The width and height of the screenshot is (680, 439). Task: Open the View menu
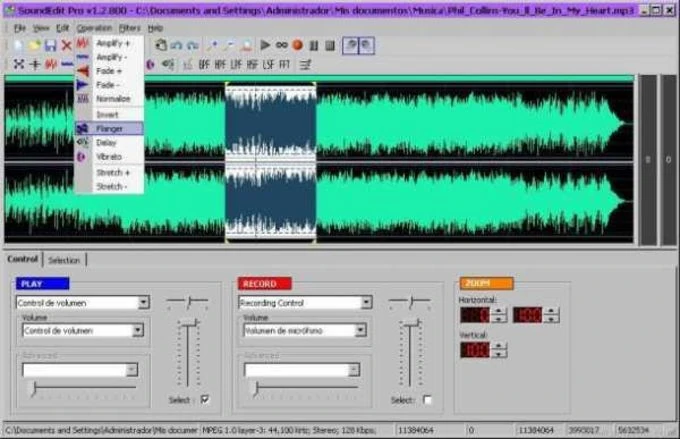pos(41,28)
